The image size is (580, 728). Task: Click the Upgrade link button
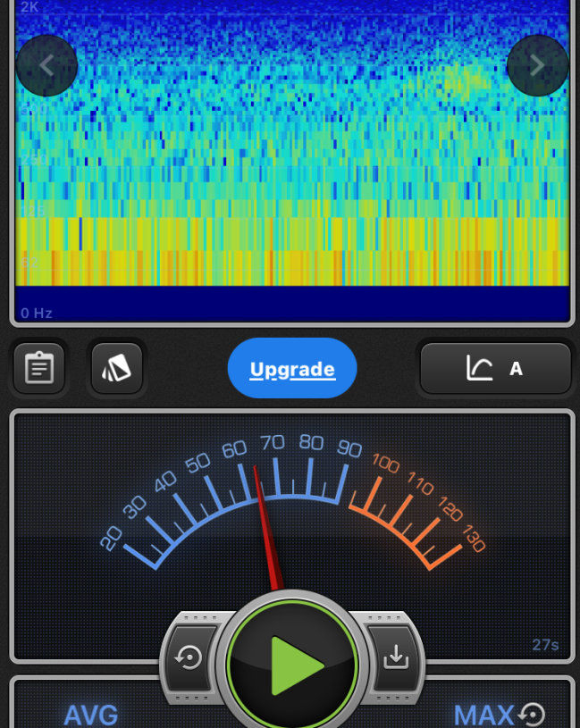(292, 369)
